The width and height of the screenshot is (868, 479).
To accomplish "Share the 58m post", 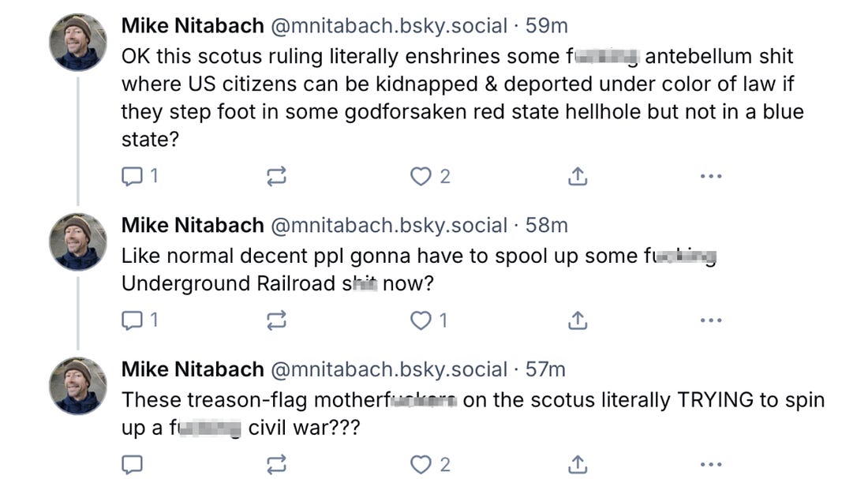I will (x=578, y=320).
